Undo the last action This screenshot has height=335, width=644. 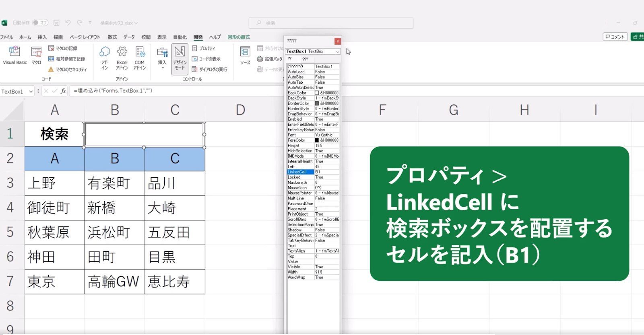pos(68,23)
